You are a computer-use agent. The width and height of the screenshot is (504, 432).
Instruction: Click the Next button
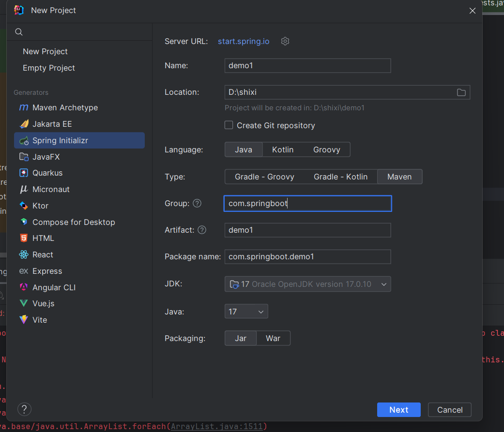coord(398,410)
